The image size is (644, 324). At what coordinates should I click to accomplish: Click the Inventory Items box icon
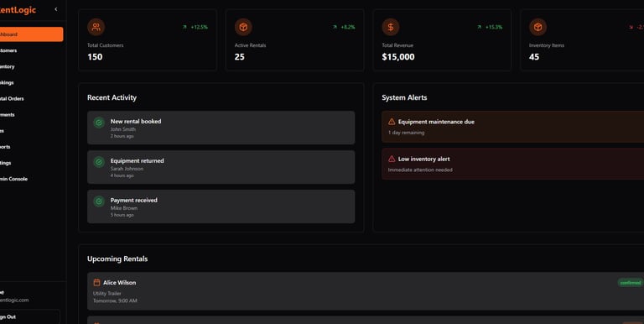538,27
